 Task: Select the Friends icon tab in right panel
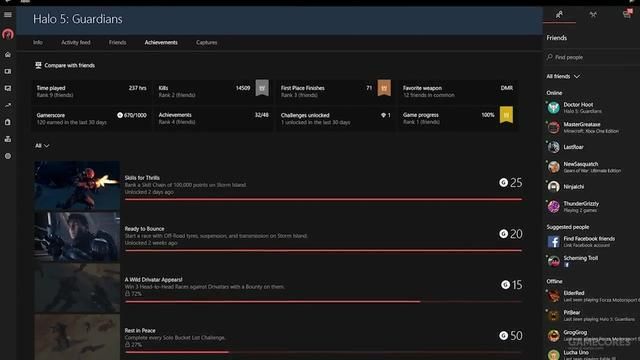coord(559,15)
